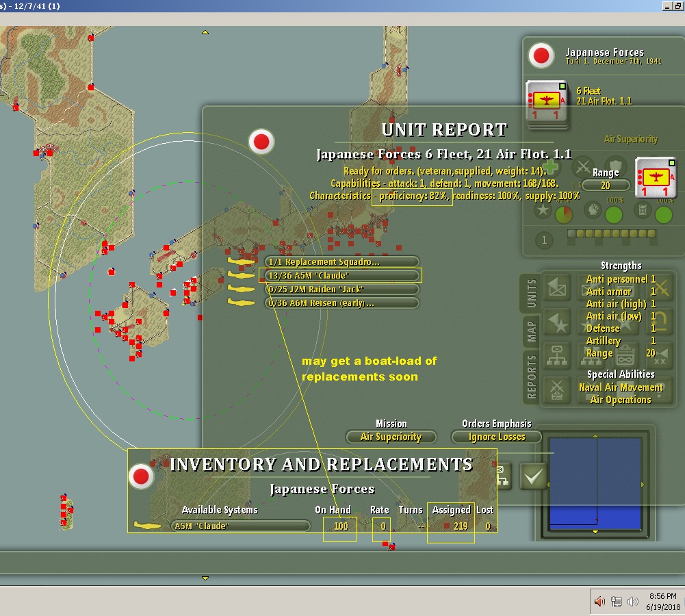The height and width of the screenshot is (616, 685).
Task: Switch to the REPORTS tab
Action: click(531, 376)
